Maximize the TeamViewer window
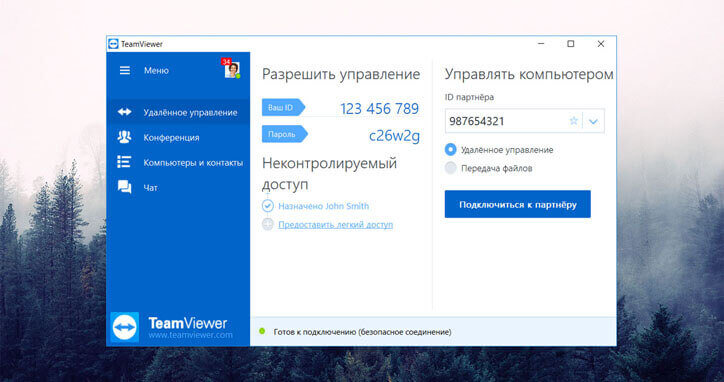The width and height of the screenshot is (724, 382). tap(571, 44)
